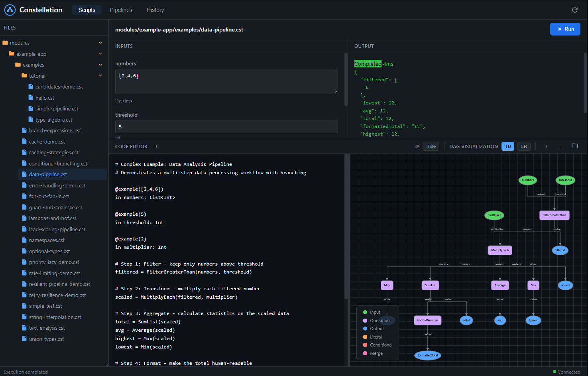Click the folder icon next to example-app
The width and height of the screenshot is (588, 376).
pyautogui.click(x=12, y=53)
